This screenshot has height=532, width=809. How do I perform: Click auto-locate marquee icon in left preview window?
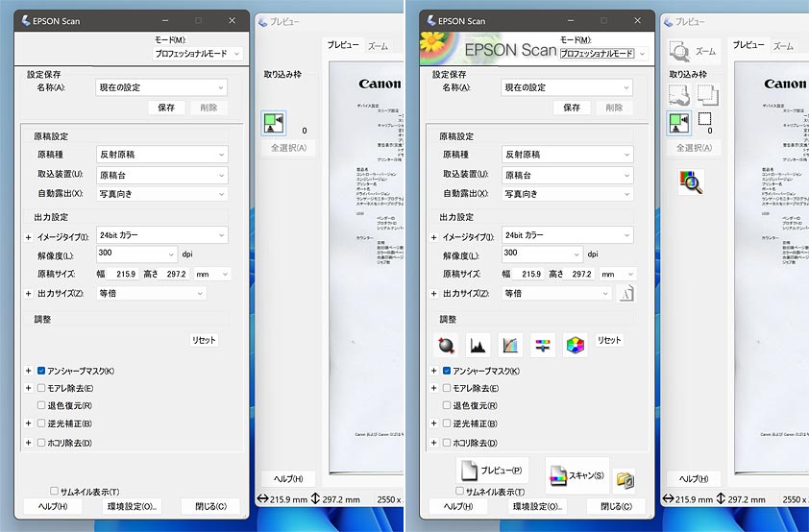click(274, 123)
